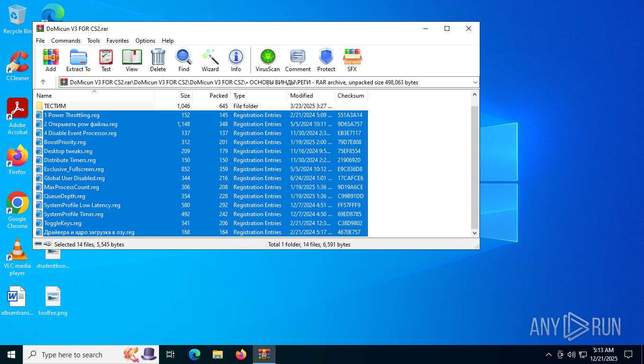Click the vertical scrollbar thumb

click(475, 167)
